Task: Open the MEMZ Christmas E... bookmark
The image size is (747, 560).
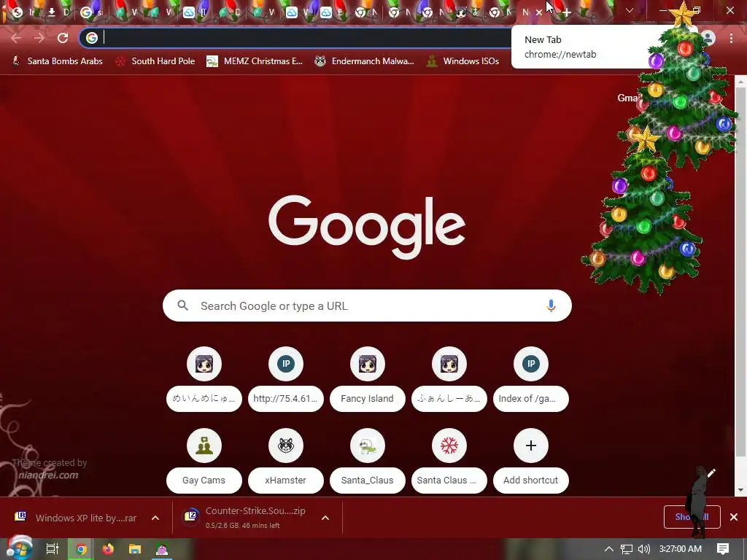Action: (x=255, y=61)
